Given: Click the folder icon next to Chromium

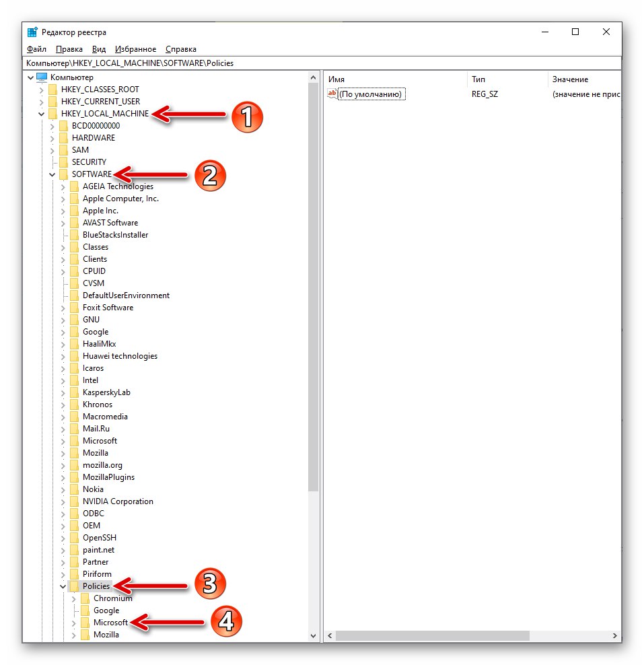Looking at the screenshot, I should click(x=85, y=598).
